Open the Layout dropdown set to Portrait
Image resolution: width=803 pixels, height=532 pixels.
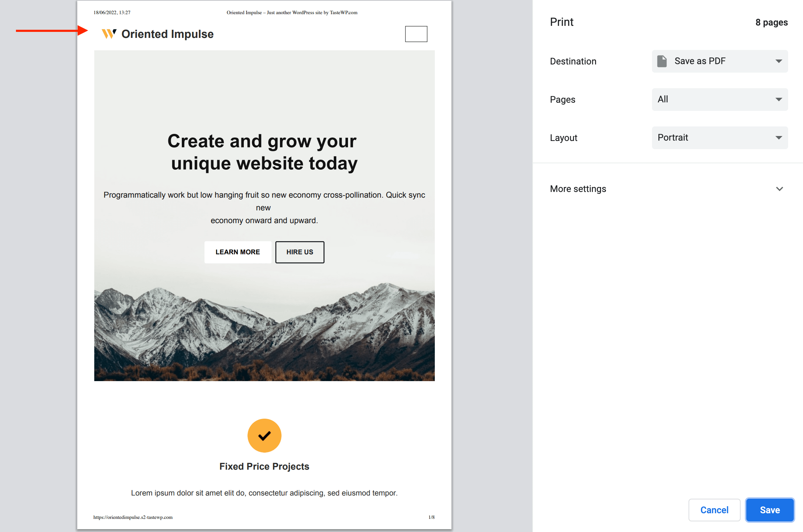(719, 138)
